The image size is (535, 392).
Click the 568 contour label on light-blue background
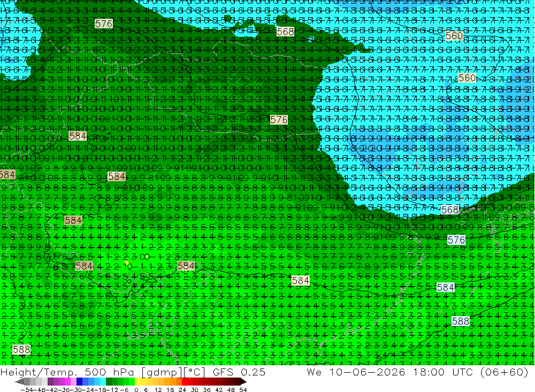[x=449, y=210]
